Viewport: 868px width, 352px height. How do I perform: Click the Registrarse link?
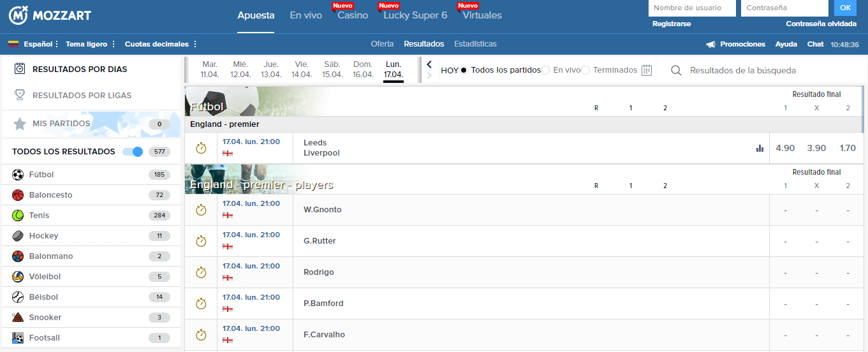click(672, 24)
